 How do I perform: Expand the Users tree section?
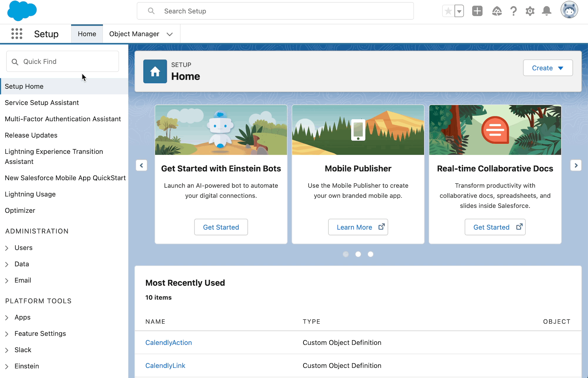[x=7, y=248]
